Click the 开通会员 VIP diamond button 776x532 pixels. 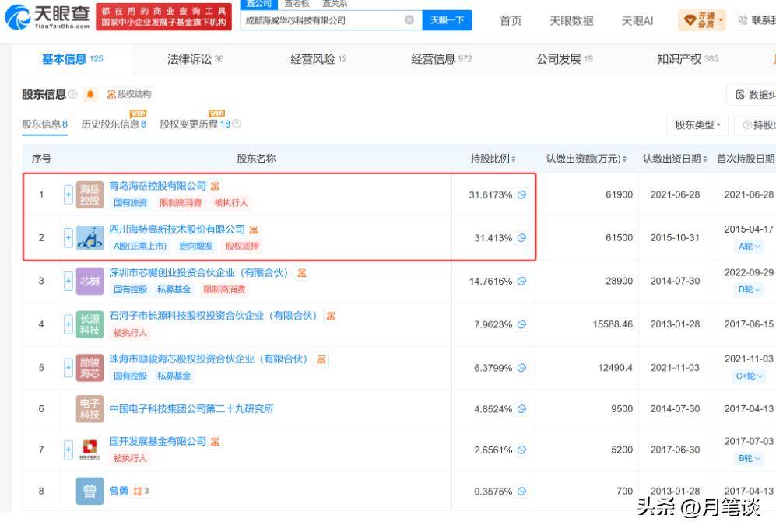coord(702,20)
